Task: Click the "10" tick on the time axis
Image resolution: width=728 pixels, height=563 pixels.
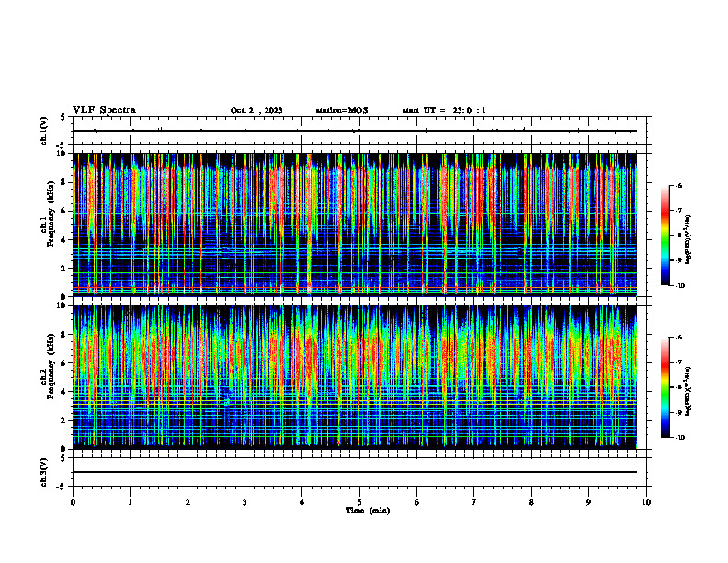Action: pyautogui.click(x=646, y=502)
